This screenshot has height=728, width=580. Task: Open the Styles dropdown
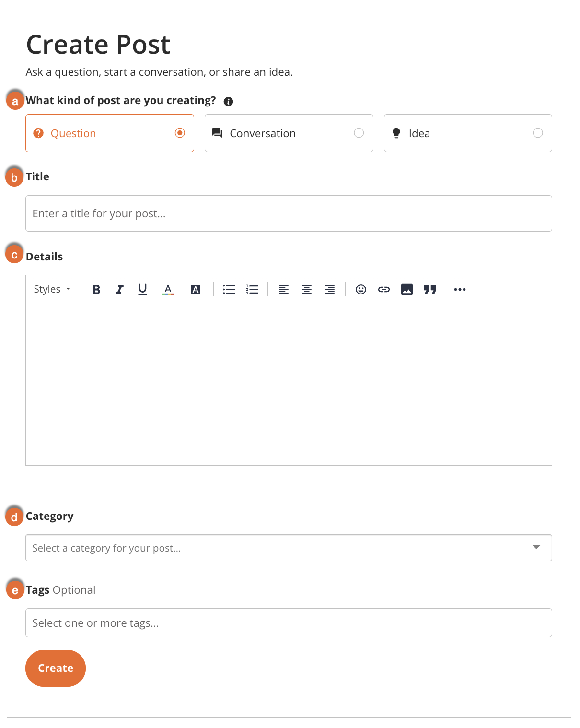click(x=52, y=289)
